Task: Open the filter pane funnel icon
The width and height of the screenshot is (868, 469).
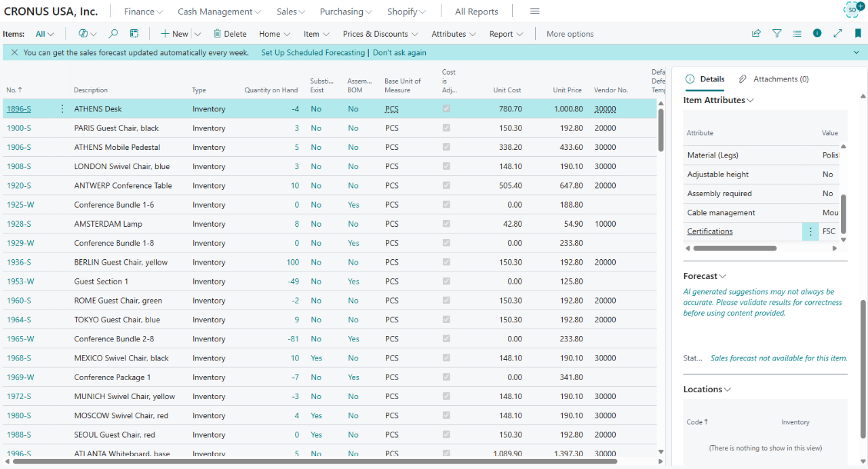Action: pos(777,33)
